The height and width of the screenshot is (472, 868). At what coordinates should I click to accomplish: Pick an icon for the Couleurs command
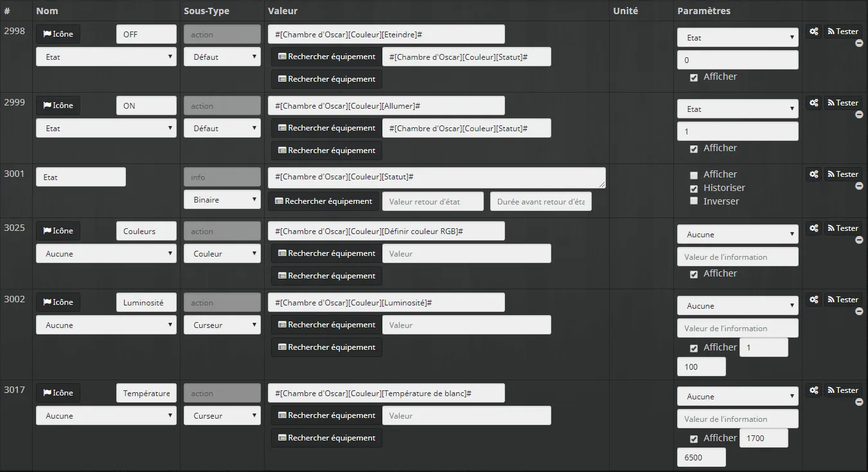pyautogui.click(x=58, y=231)
